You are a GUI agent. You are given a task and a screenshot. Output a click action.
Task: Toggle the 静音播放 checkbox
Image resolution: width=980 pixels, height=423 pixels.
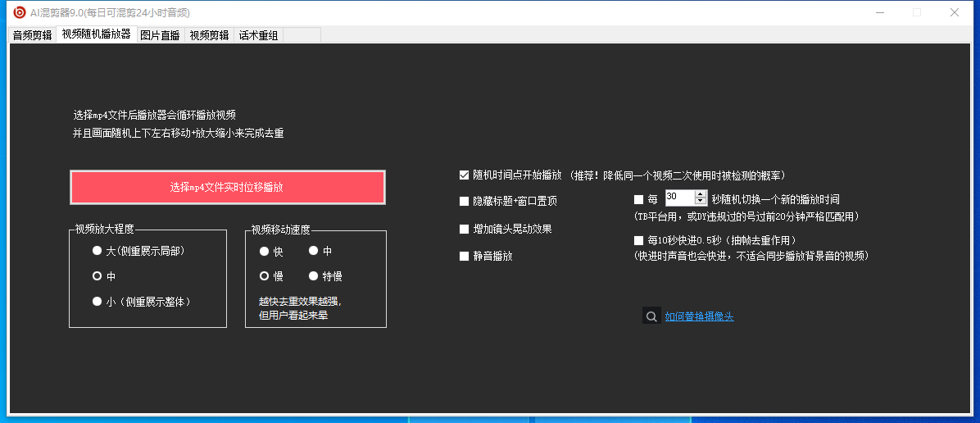tap(465, 256)
